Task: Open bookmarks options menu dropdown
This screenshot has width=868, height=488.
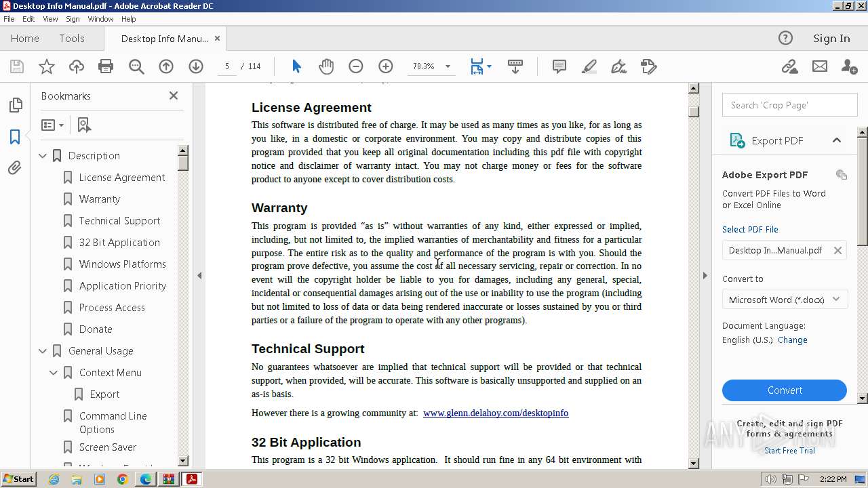Action: point(53,125)
